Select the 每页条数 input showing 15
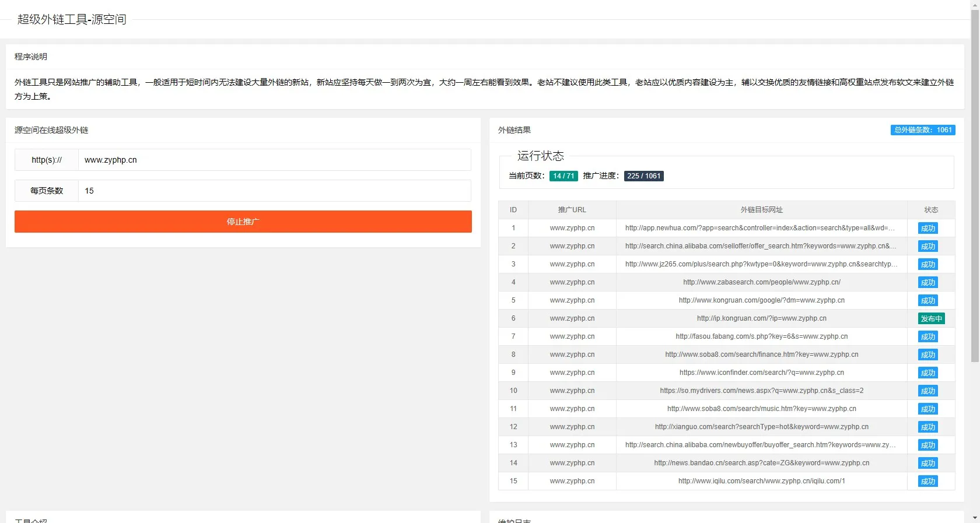The height and width of the screenshot is (523, 980). (274, 191)
